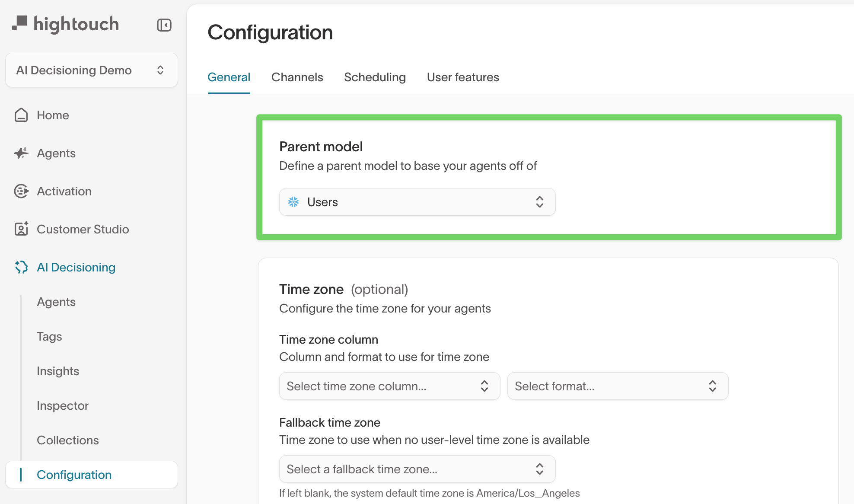Open the User features tab
Image resolution: width=854 pixels, height=504 pixels.
coord(463,77)
